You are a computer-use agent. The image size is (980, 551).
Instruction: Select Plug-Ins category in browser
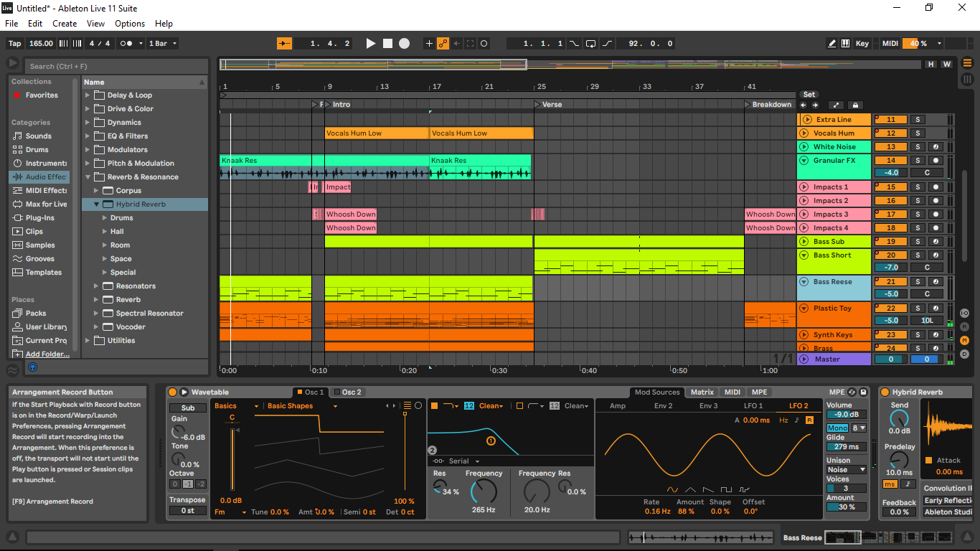coord(40,218)
